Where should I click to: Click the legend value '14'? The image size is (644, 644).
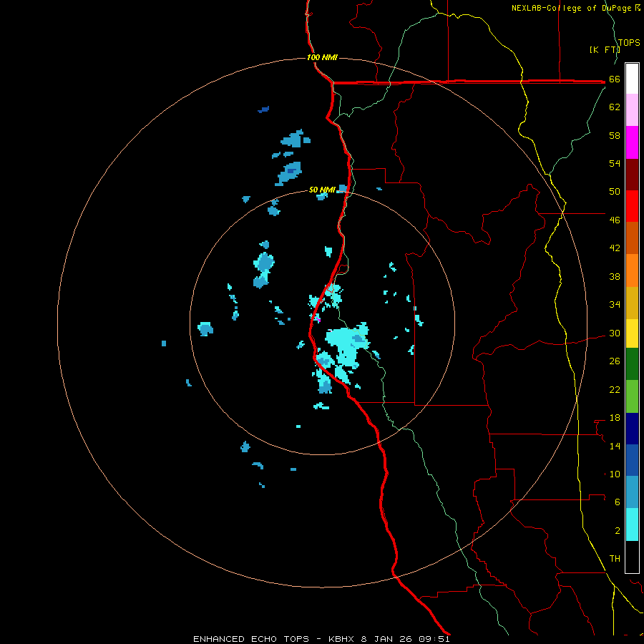[x=615, y=446]
